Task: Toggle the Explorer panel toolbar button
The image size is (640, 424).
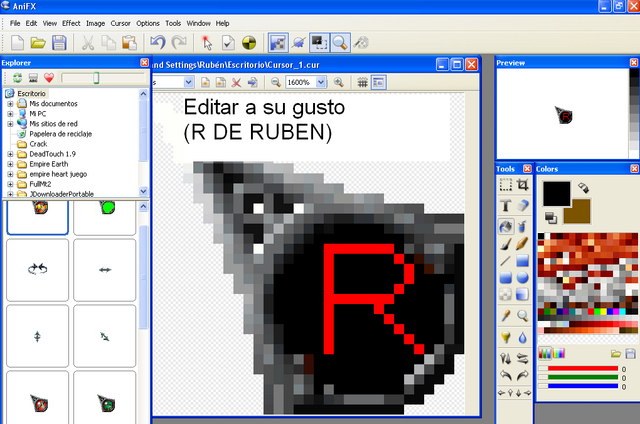Action: [x=278, y=42]
